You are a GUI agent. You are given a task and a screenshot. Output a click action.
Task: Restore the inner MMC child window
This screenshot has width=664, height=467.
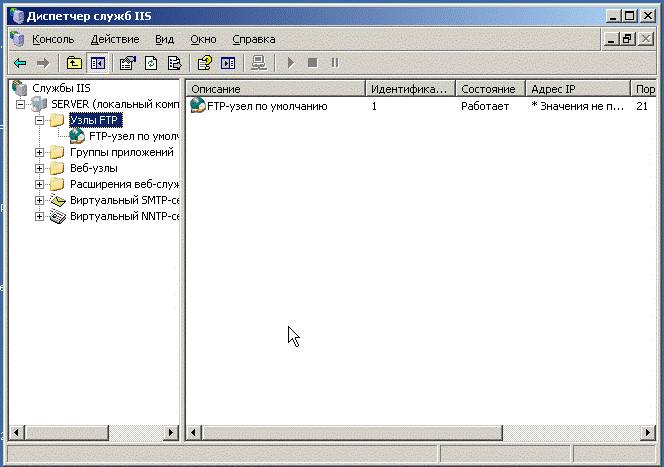coord(628,39)
